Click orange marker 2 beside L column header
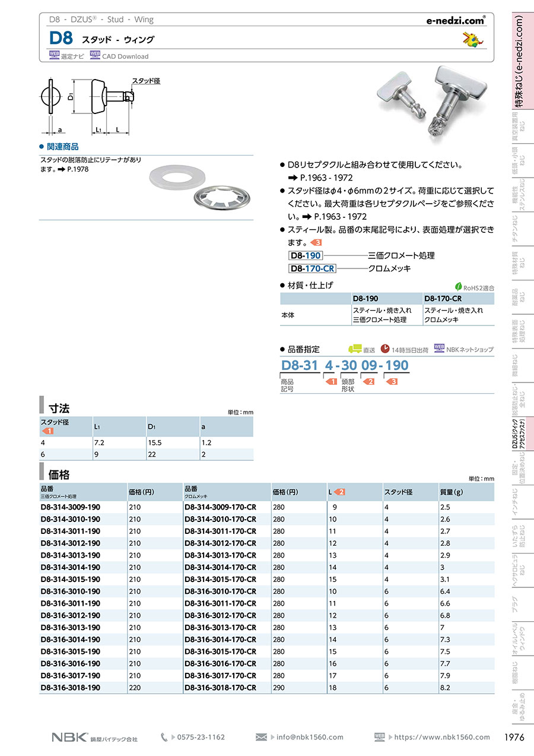This screenshot has height=756, width=534. [339, 492]
